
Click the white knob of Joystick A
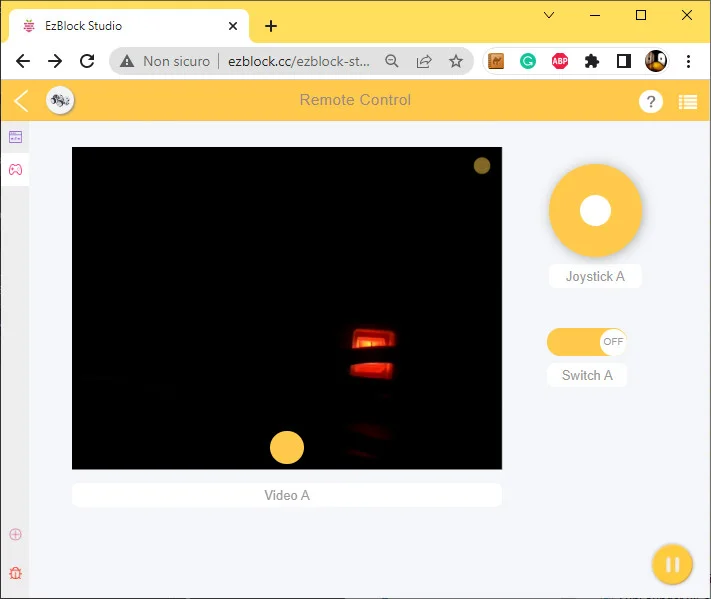coord(595,211)
